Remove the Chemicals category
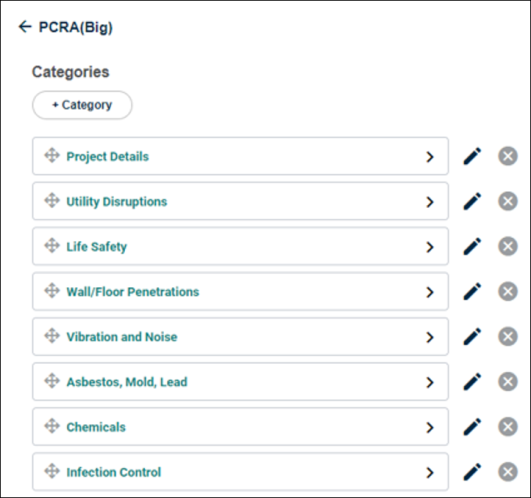The image size is (531, 498). [x=508, y=427]
